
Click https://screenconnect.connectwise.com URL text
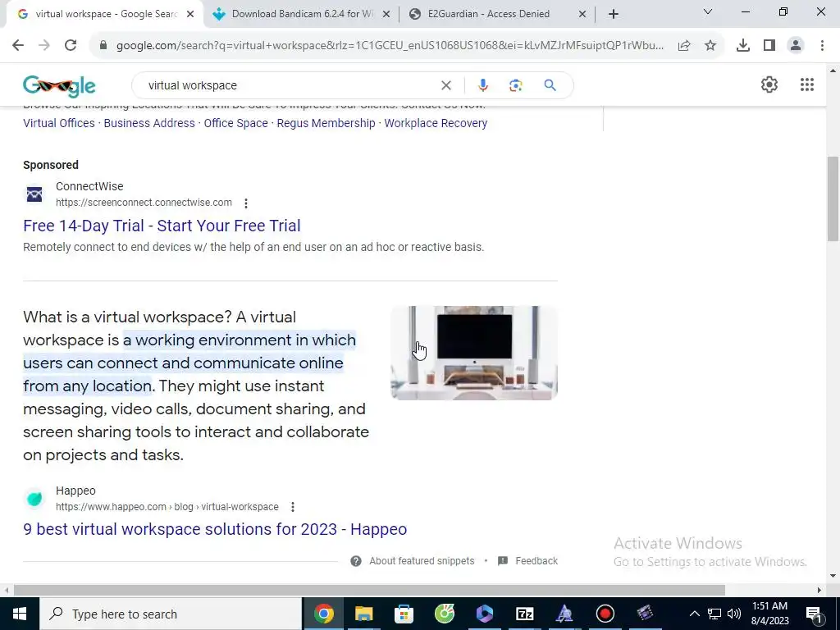144,203
